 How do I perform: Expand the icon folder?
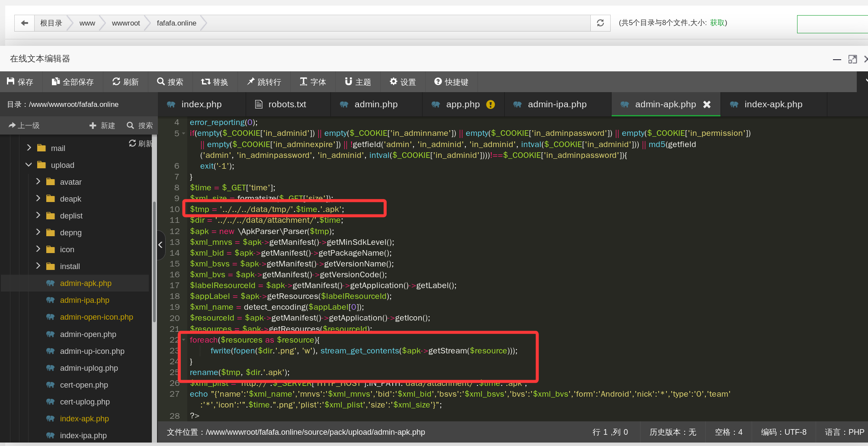[x=38, y=249]
